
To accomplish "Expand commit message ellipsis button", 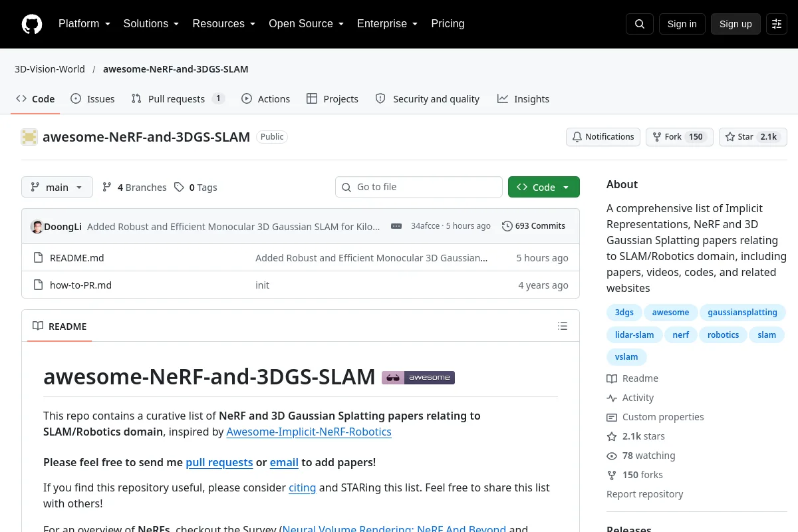I will (x=396, y=226).
